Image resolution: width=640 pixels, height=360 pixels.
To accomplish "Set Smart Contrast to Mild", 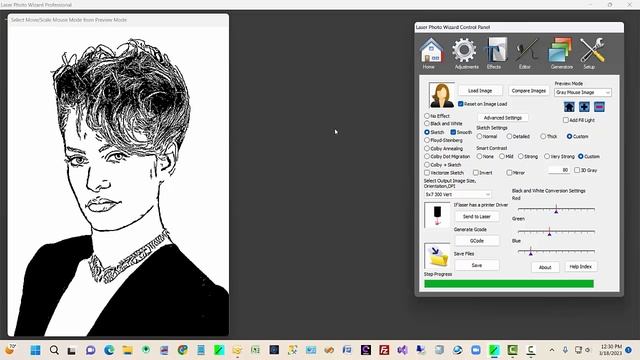I will click(x=502, y=156).
